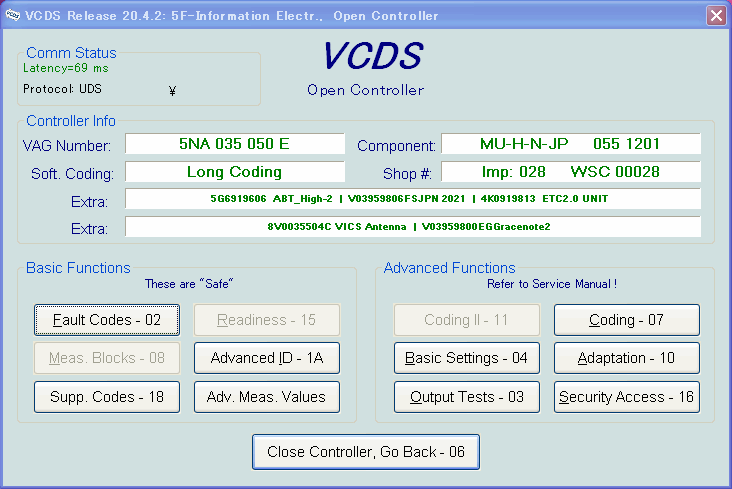
Task: Click the Protocol: UDS text
Action: tap(62, 89)
